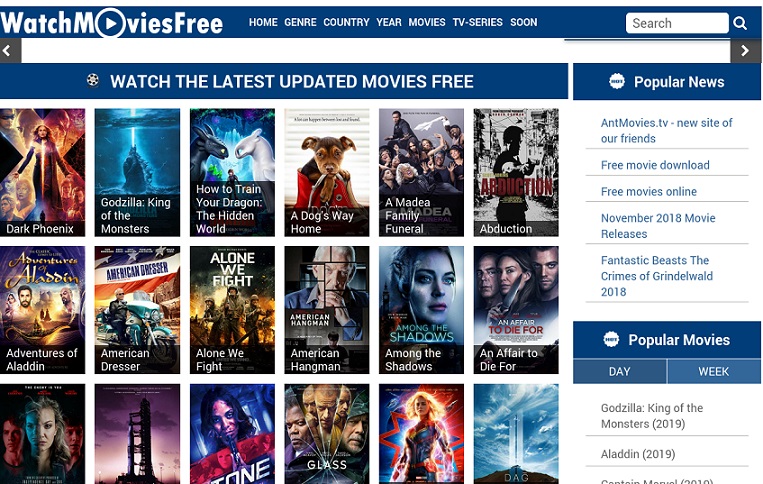Image resolution: width=763 pixels, height=484 pixels.
Task: Open the Free movie download link
Action: pyautogui.click(x=655, y=165)
